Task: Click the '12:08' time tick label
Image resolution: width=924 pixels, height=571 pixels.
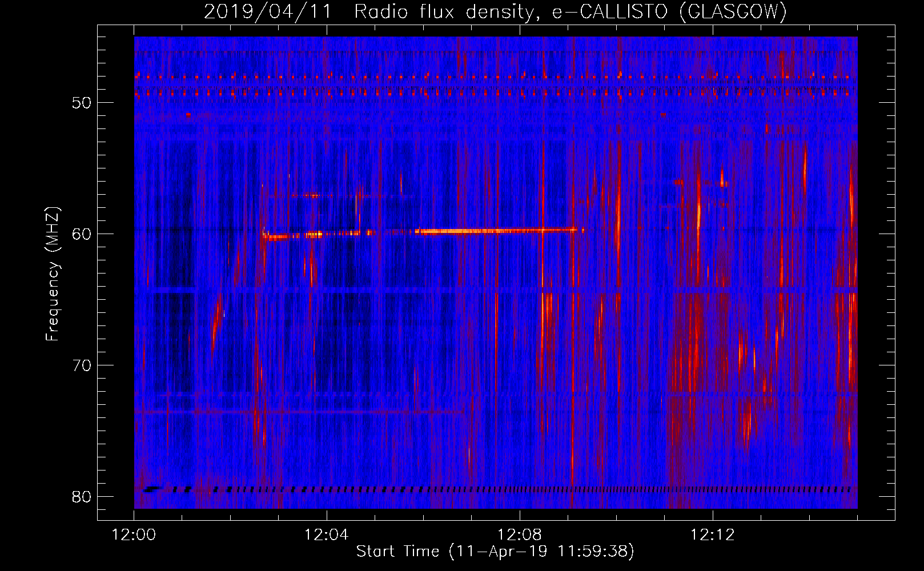Action: pyautogui.click(x=520, y=535)
